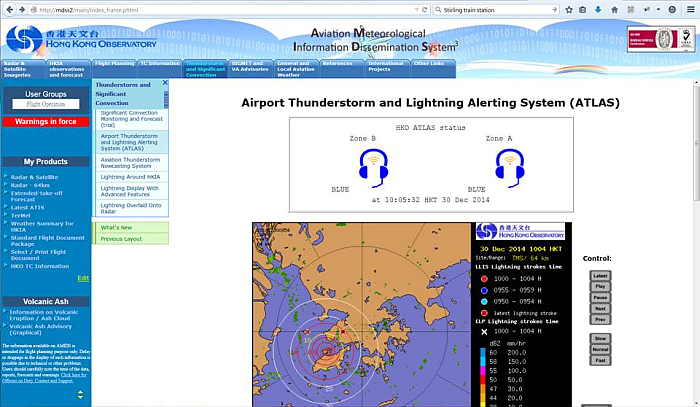Open the small toolbar dropdown caret next to the hamburger menu
Image resolution: width=700 pixels, height=407 pixels.
point(658,9)
